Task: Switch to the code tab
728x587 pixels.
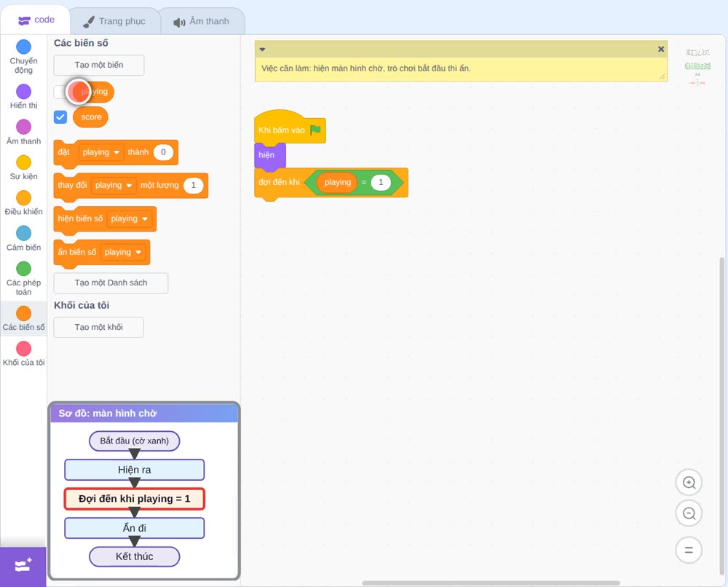Action: click(36, 20)
